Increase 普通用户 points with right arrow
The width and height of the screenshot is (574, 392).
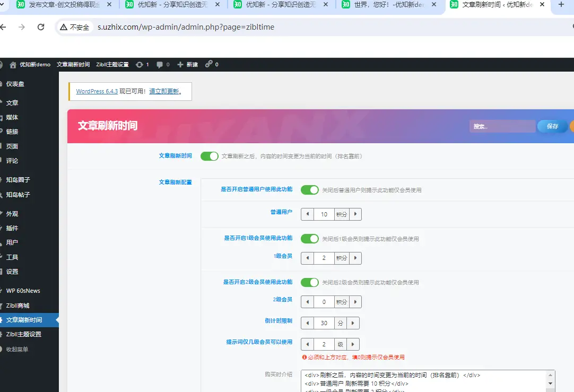click(x=355, y=214)
